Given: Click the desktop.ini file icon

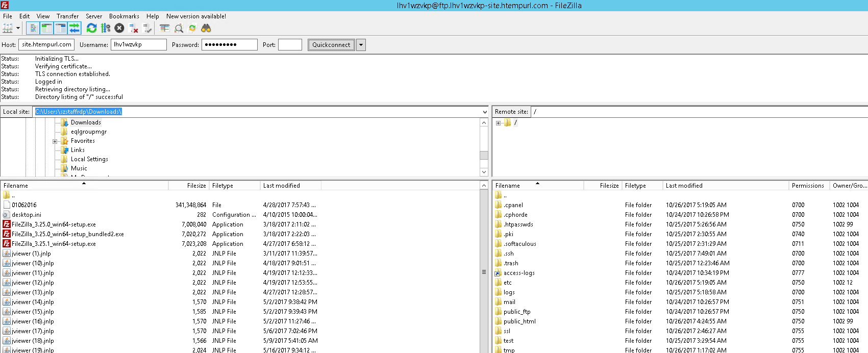Looking at the screenshot, I should [x=7, y=215].
